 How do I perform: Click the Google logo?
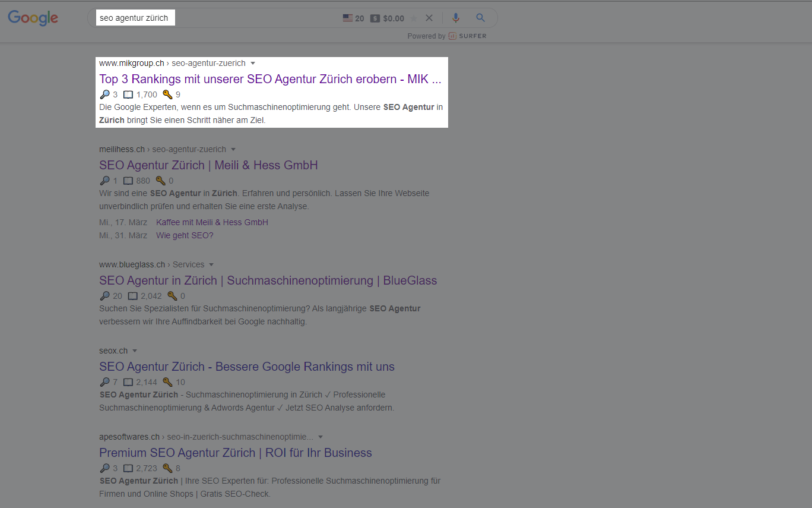pyautogui.click(x=33, y=18)
